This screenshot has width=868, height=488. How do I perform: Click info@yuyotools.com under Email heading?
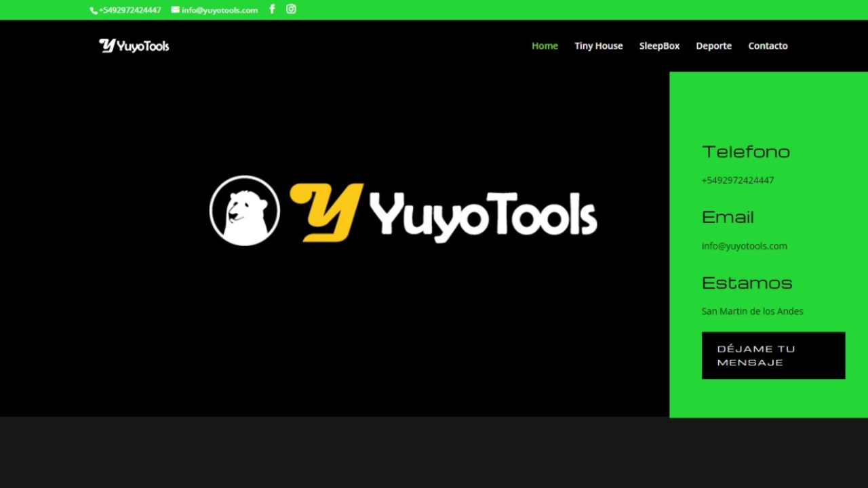(745, 246)
